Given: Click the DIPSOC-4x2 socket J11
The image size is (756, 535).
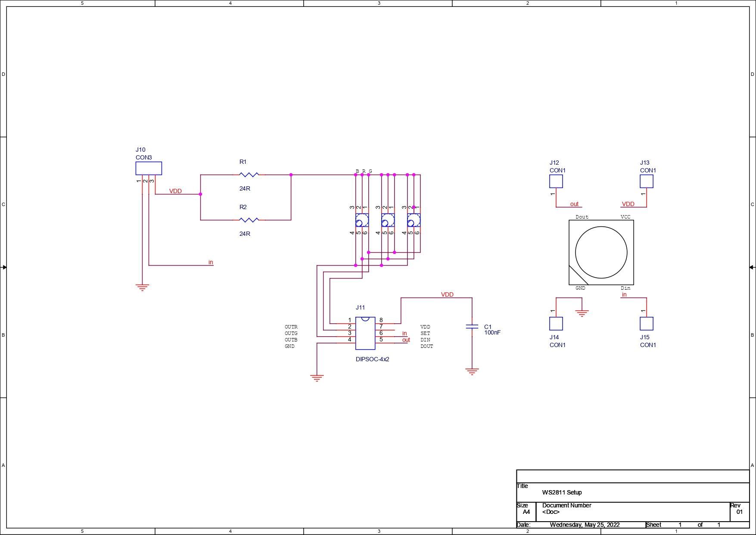Looking at the screenshot, I should pyautogui.click(x=365, y=333).
